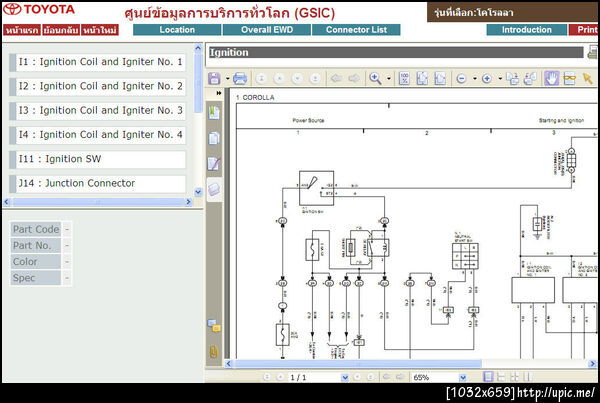
Task: Click the Fit Width icon
Action: point(440,78)
